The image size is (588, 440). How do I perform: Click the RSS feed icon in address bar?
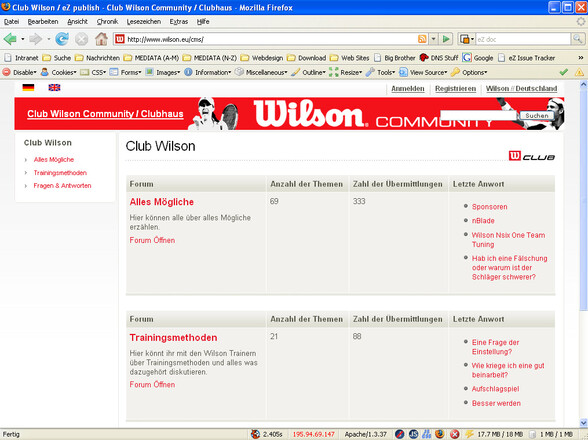(x=422, y=39)
